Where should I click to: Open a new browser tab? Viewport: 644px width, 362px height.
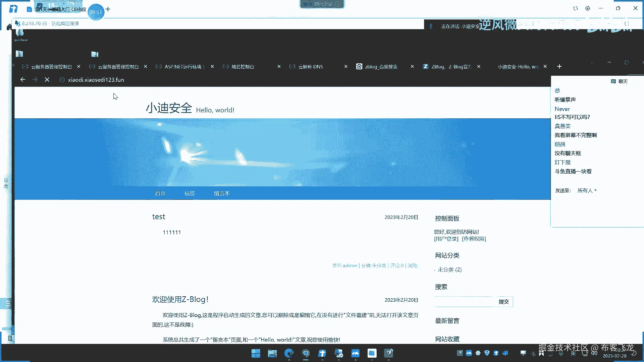(559, 67)
